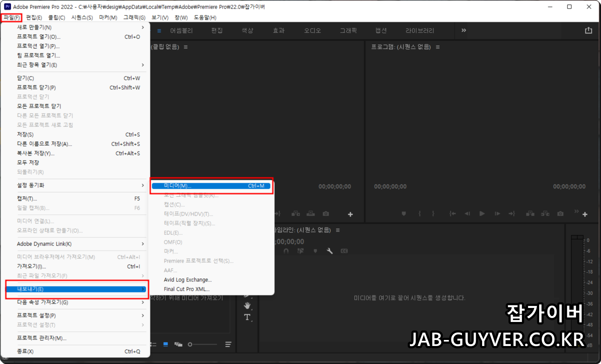This screenshot has width=601, height=364.
Task: Switch to 그래픽 workspace tab
Action: tap(348, 31)
